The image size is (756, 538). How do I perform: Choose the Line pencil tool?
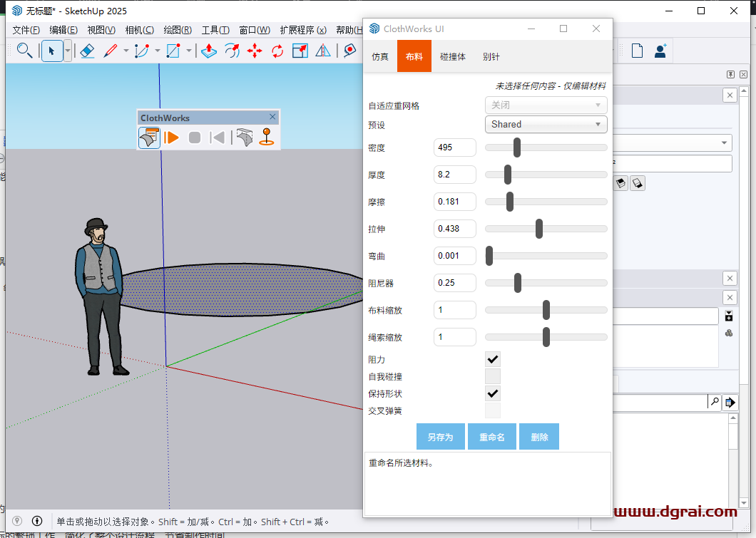(111, 51)
